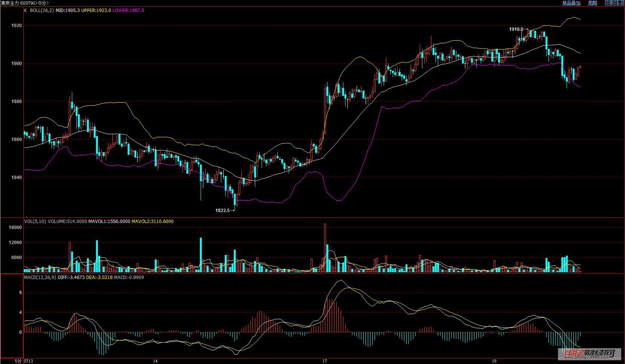This screenshot has height=364, width=625.
Task: Click the tallest red volume bar
Action: pyautogui.click(x=325, y=248)
